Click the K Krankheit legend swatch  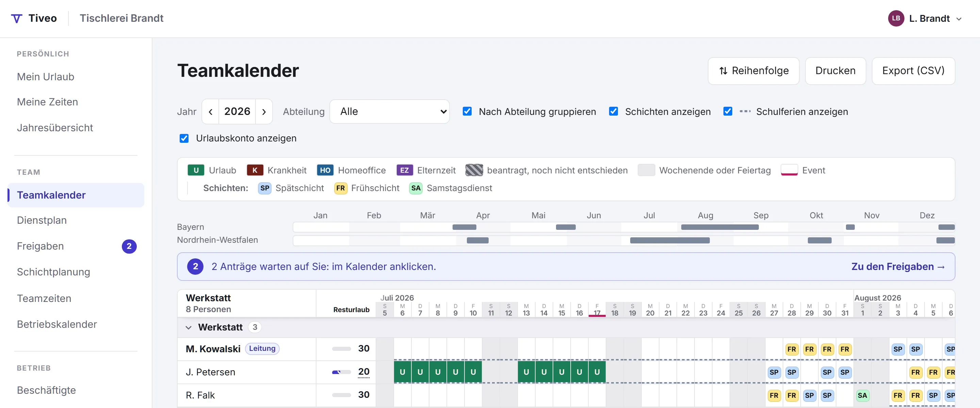click(255, 170)
